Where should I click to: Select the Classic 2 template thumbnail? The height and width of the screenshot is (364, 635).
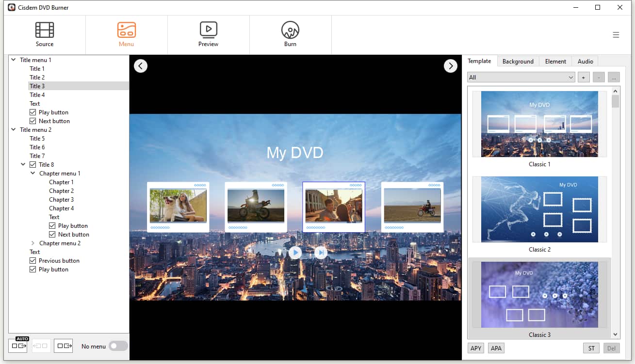(539, 209)
